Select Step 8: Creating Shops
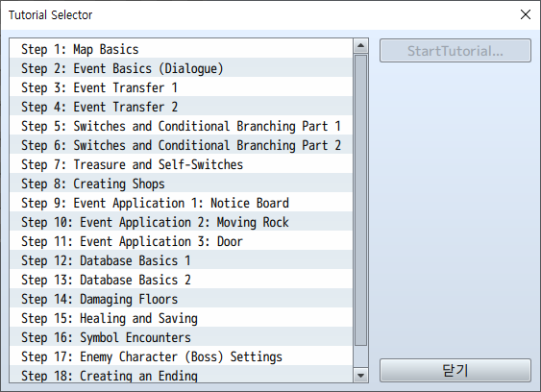 (182, 183)
